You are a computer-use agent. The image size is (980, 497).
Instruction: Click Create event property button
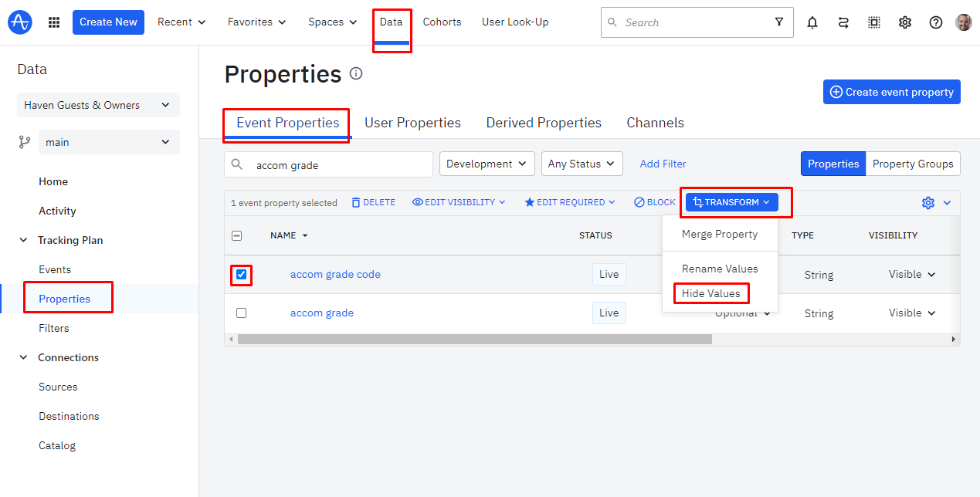click(892, 92)
